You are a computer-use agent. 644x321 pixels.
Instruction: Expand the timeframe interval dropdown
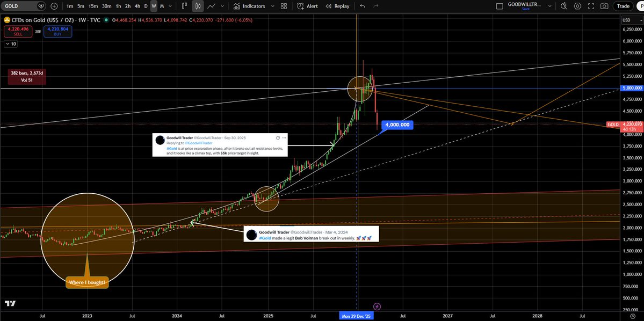coord(170,6)
